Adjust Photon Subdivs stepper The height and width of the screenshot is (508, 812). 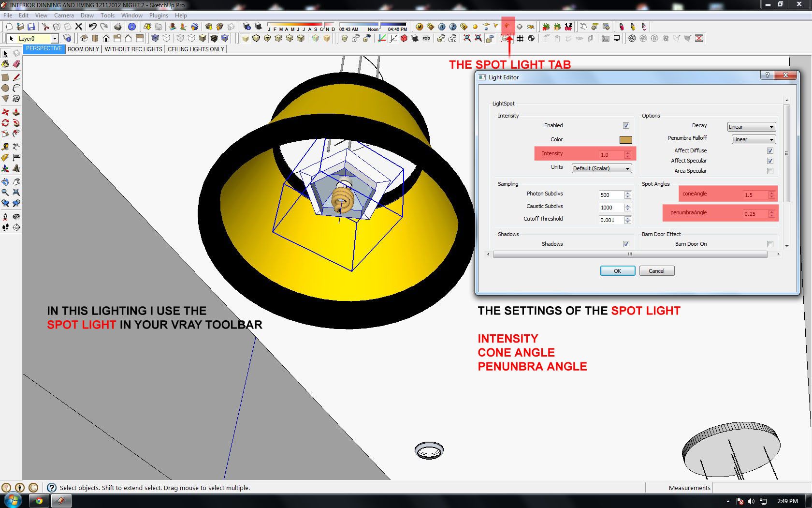pyautogui.click(x=627, y=195)
